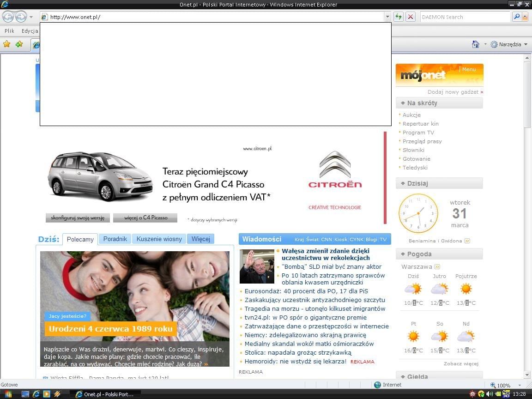Open Internet Explorer from quick launch
This screenshot has width=532, height=399.
(x=36, y=394)
